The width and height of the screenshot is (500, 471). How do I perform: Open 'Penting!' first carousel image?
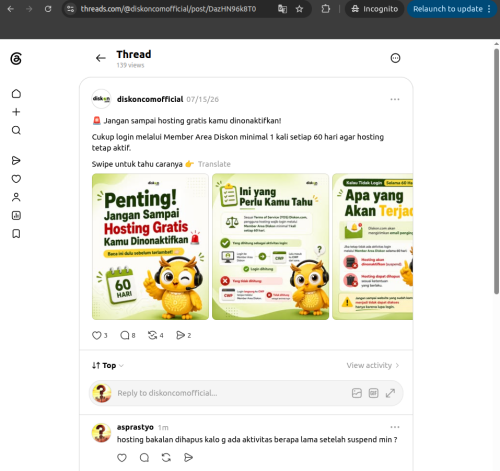click(x=150, y=247)
